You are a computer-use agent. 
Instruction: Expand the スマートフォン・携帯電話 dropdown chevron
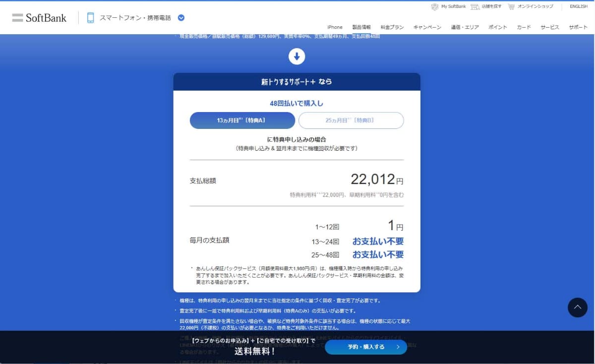181,18
